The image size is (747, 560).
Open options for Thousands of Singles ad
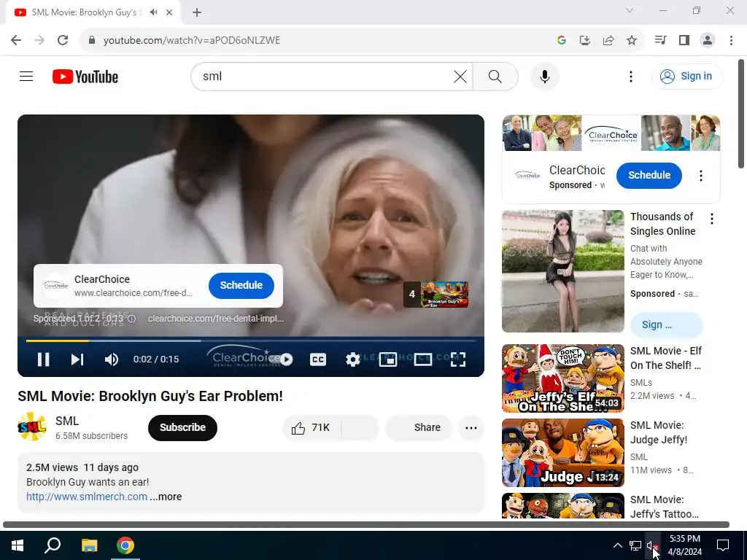pyautogui.click(x=712, y=219)
